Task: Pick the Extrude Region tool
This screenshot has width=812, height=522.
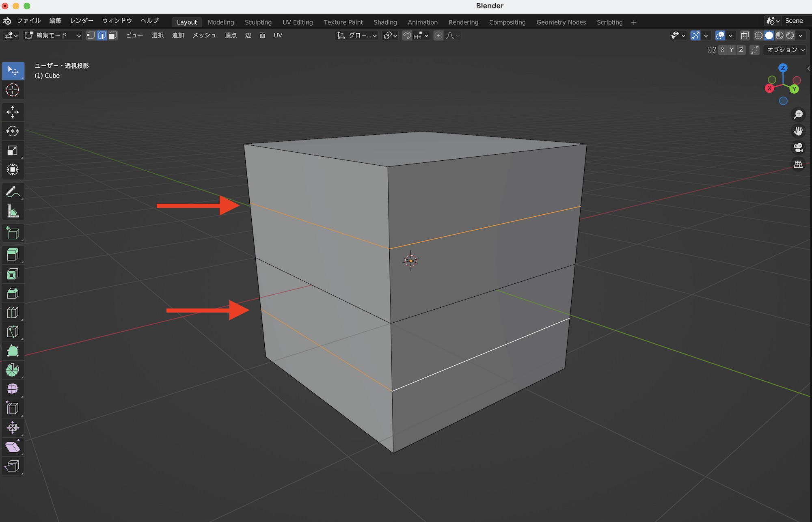Action: click(13, 255)
